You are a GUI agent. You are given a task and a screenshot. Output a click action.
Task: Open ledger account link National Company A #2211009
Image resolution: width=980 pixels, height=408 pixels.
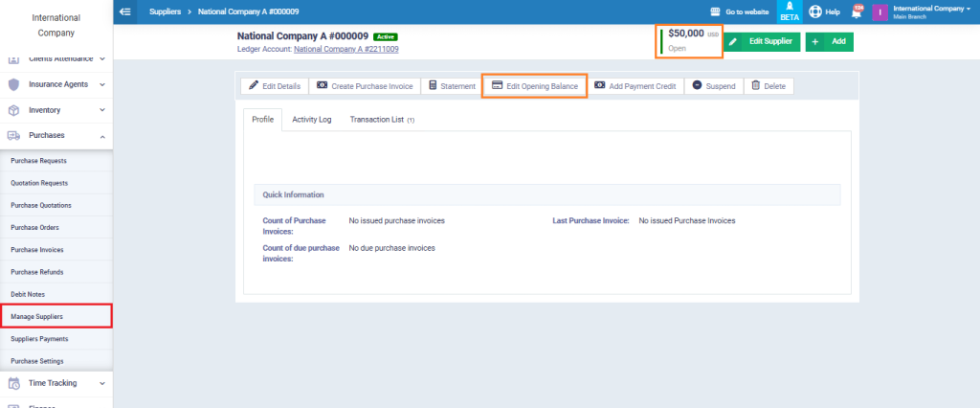tap(346, 49)
